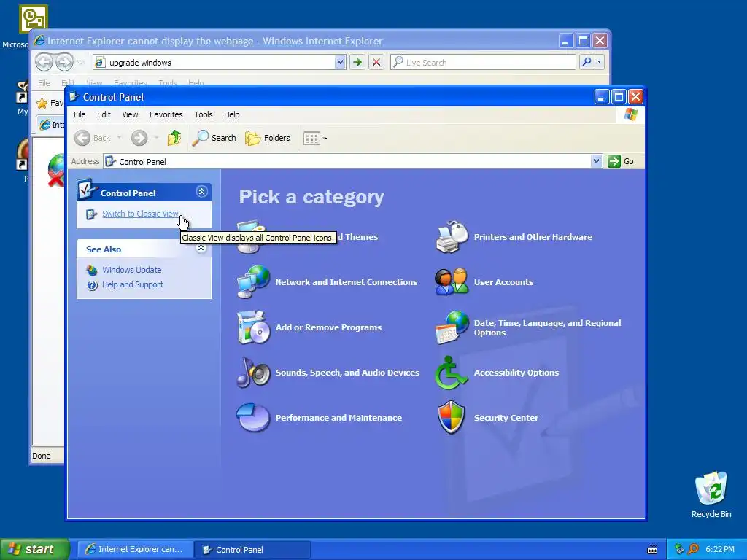Open the Security Center shield icon
This screenshot has width=747, height=560.
451,418
